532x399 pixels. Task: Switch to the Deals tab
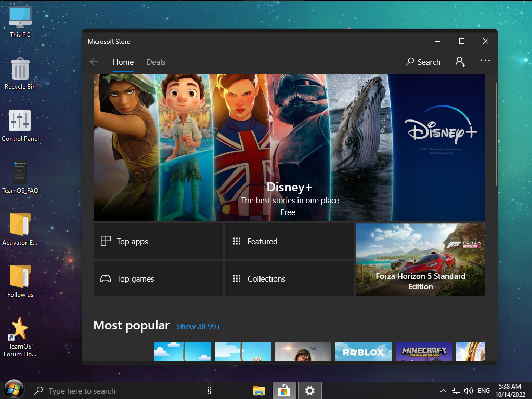(155, 62)
